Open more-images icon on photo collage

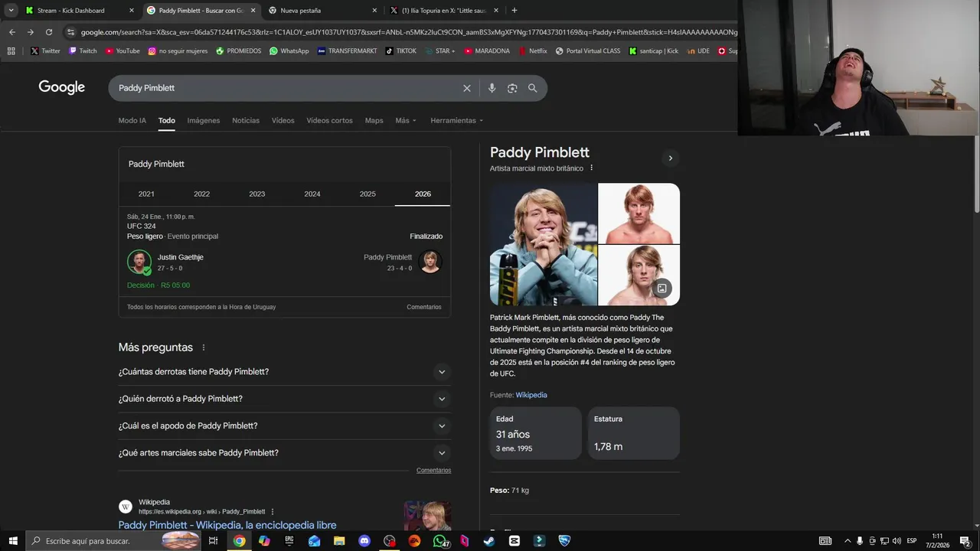tap(661, 289)
